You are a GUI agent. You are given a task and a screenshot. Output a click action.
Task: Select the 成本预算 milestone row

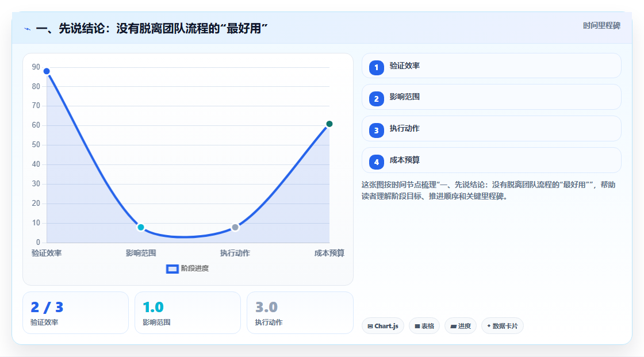pyautogui.click(x=491, y=160)
